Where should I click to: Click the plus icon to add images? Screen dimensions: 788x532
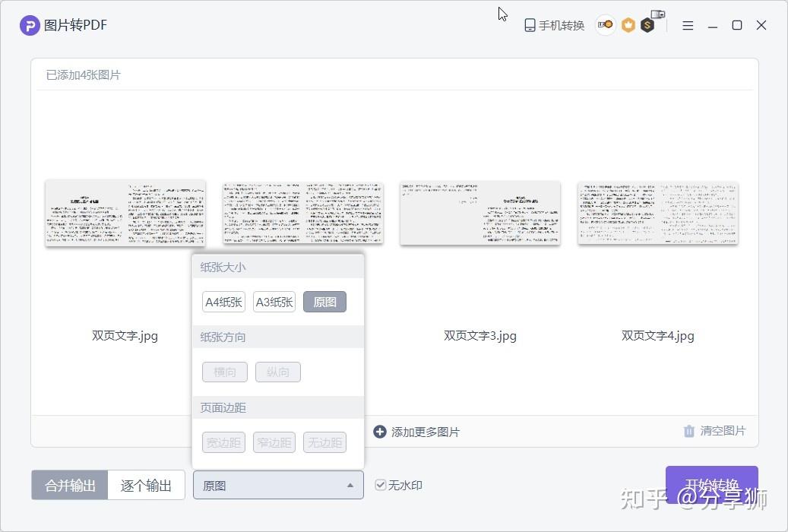380,432
